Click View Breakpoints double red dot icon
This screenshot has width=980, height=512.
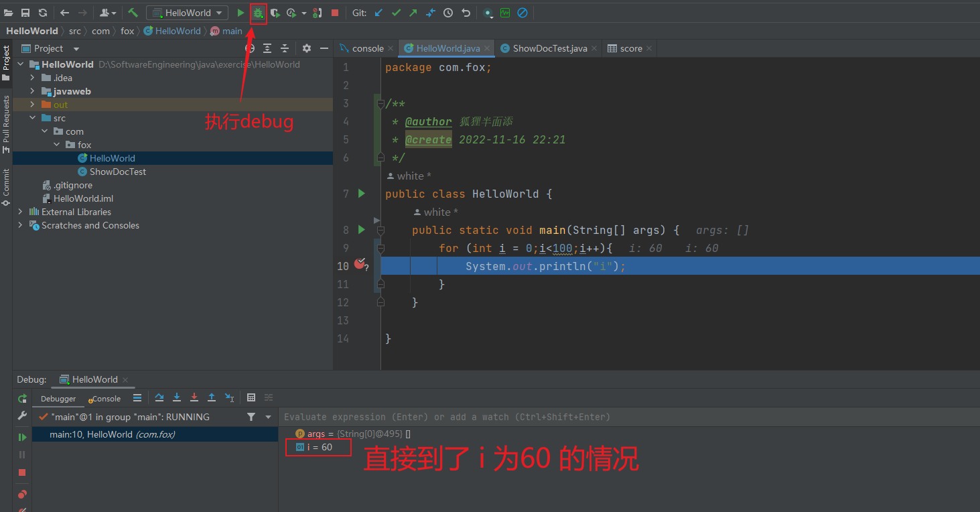(22, 495)
